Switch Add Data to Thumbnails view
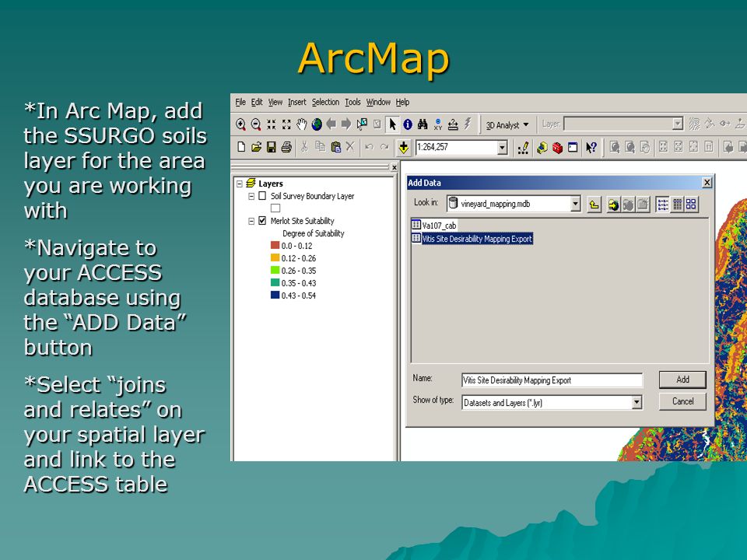Screen dimensions: 747x560 [691, 205]
